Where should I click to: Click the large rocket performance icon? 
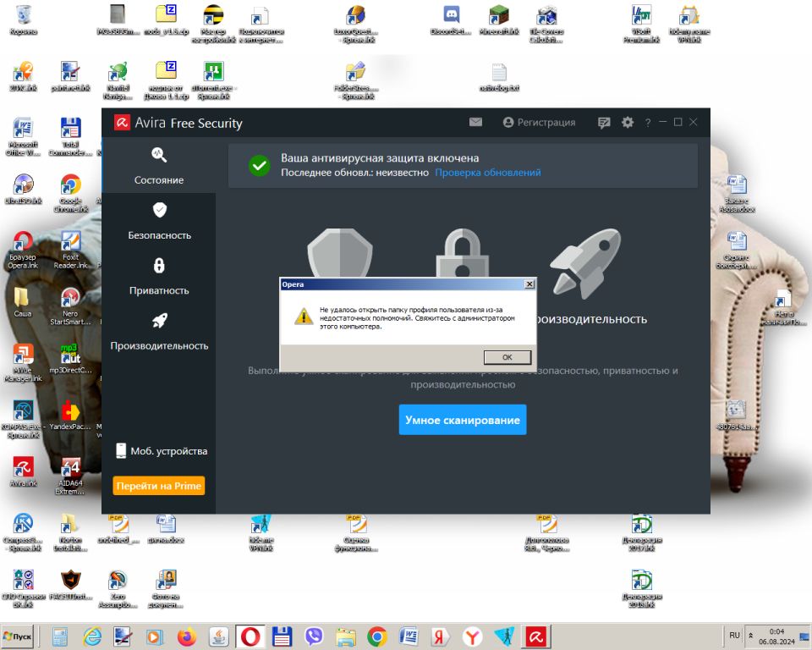click(584, 259)
